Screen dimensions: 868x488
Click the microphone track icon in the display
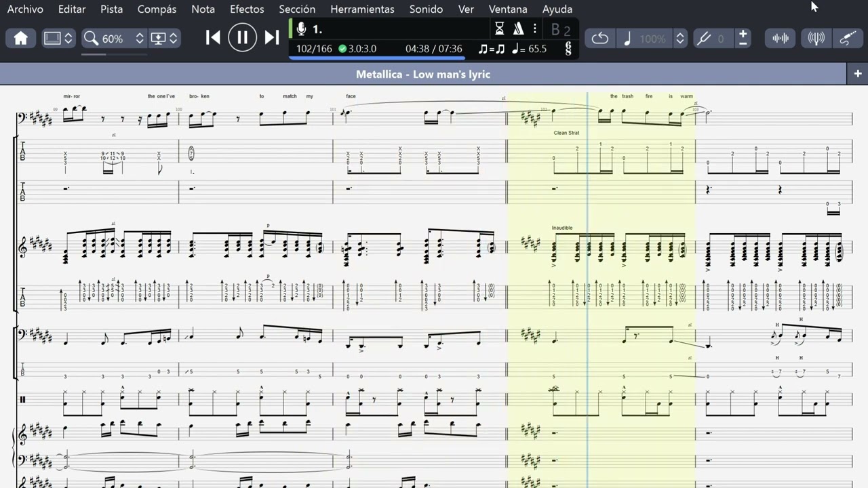click(302, 29)
